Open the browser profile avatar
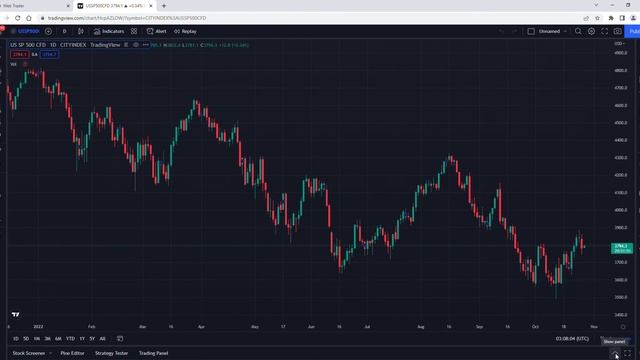 tap(633, 18)
